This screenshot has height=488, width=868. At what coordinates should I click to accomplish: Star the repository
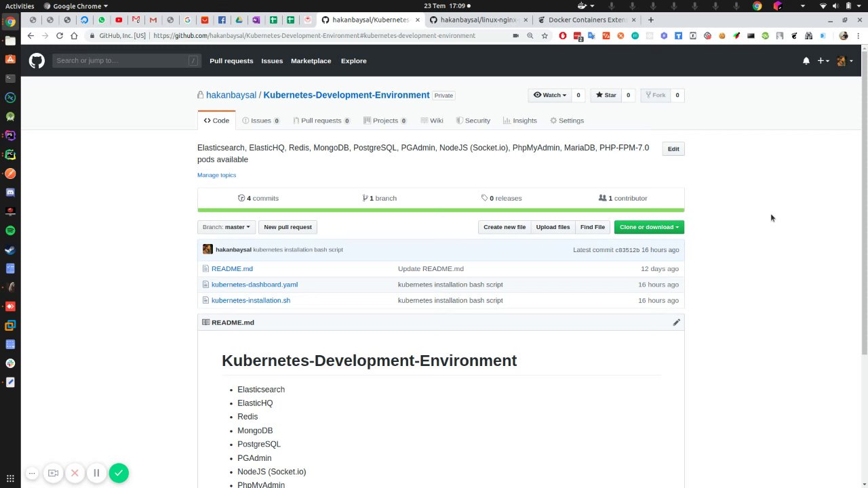(606, 95)
